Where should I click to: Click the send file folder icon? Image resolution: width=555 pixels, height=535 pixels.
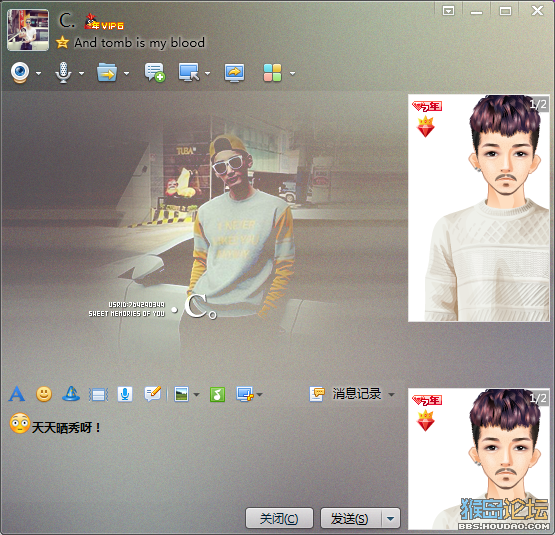[107, 72]
